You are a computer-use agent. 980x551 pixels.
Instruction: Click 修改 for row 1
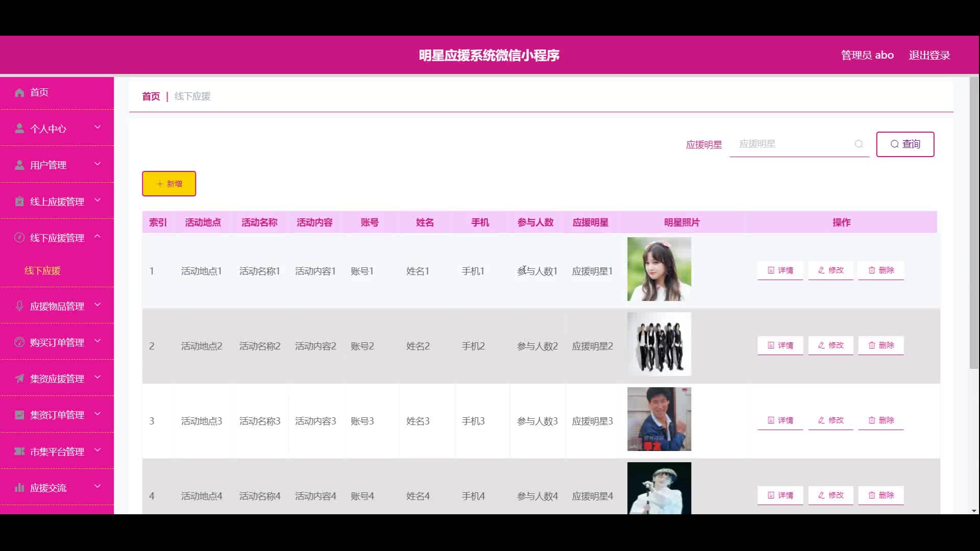830,270
